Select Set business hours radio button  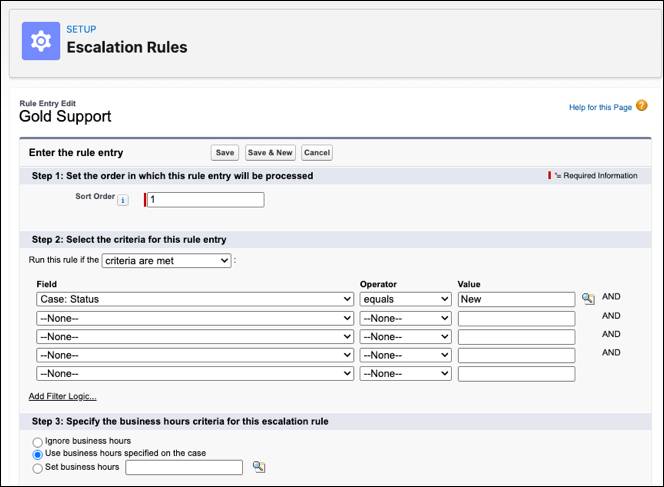pos(37,468)
